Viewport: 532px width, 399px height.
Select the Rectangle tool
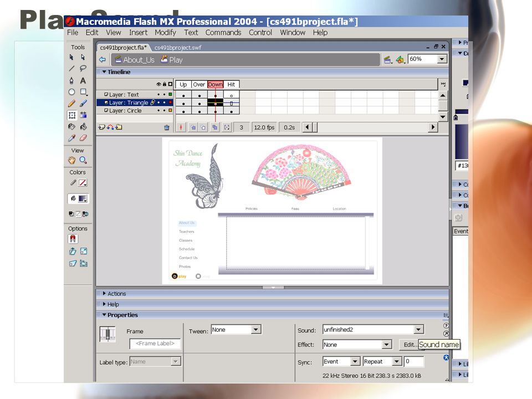pyautogui.click(x=84, y=92)
